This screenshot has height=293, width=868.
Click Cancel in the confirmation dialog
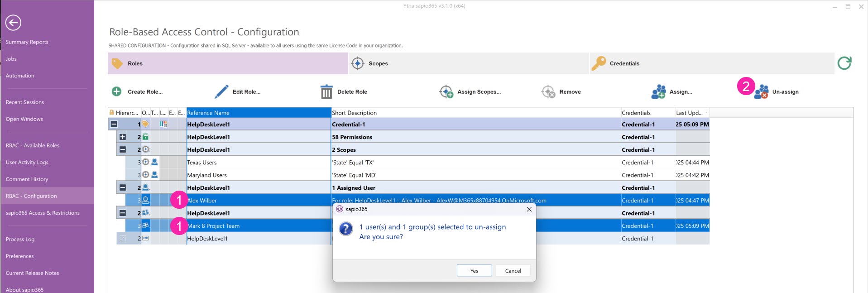[513, 271]
